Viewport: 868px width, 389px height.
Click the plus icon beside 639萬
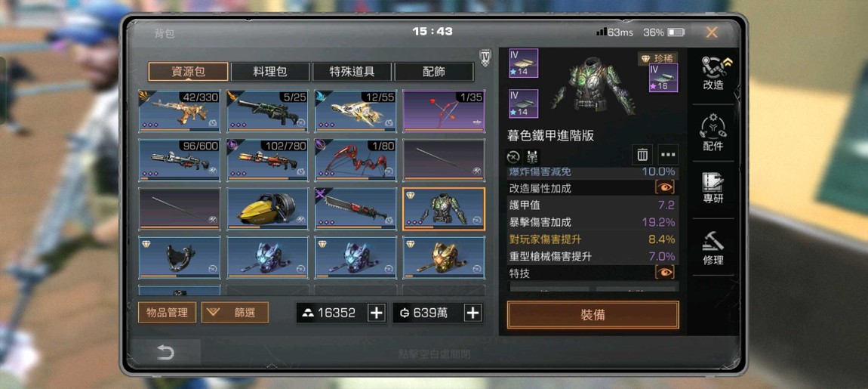point(472,313)
